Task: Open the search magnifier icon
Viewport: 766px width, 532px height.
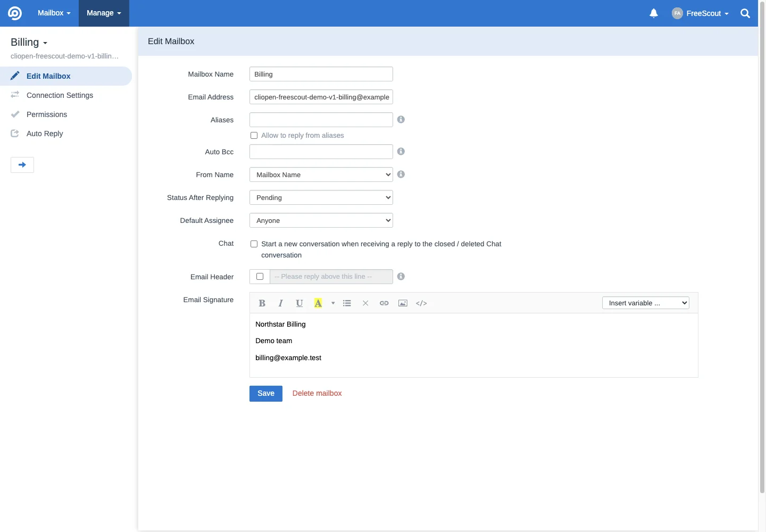Action: pyautogui.click(x=745, y=13)
